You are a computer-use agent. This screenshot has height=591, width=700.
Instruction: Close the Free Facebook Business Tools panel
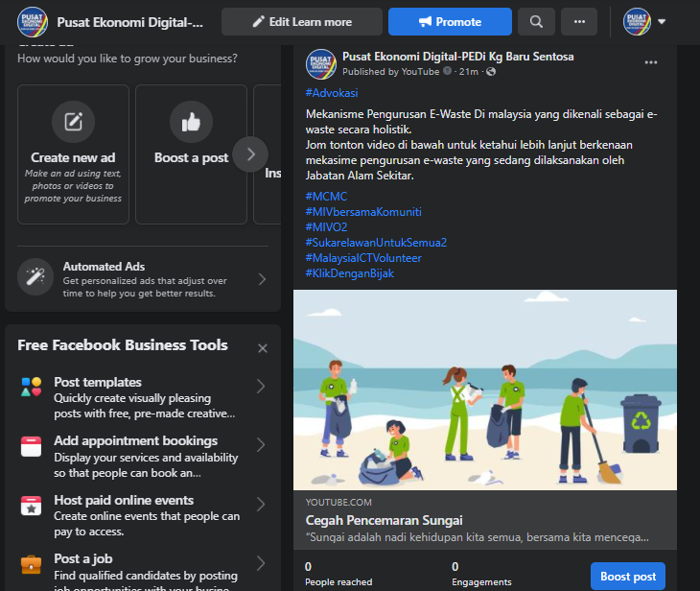pos(263,348)
